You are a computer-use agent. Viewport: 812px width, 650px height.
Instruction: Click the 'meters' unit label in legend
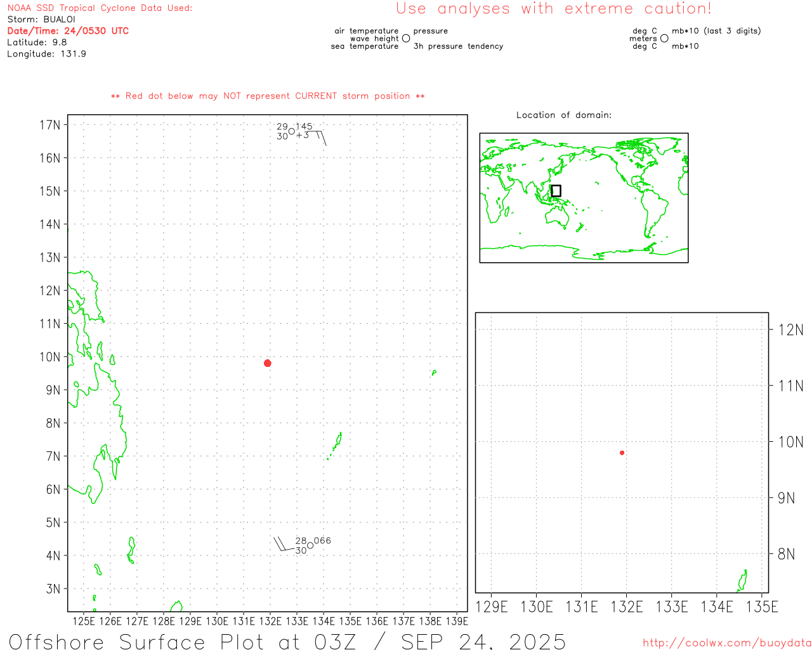643,39
